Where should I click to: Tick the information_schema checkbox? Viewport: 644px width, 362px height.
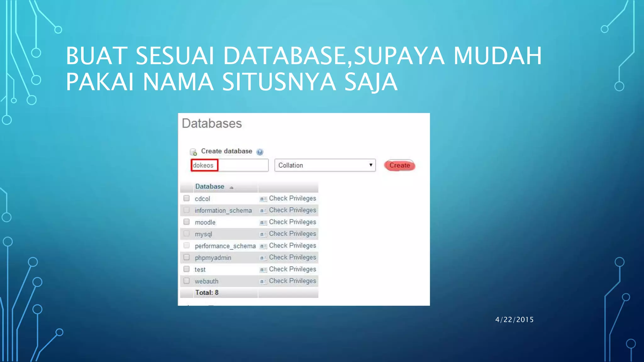point(186,210)
